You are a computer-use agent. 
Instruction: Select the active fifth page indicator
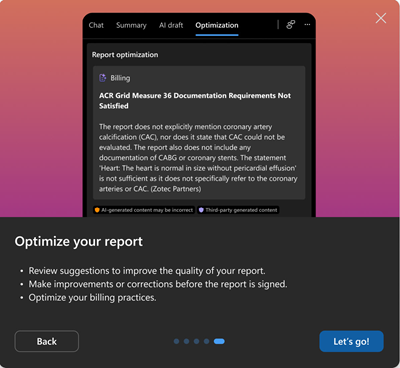pyautogui.click(x=219, y=341)
